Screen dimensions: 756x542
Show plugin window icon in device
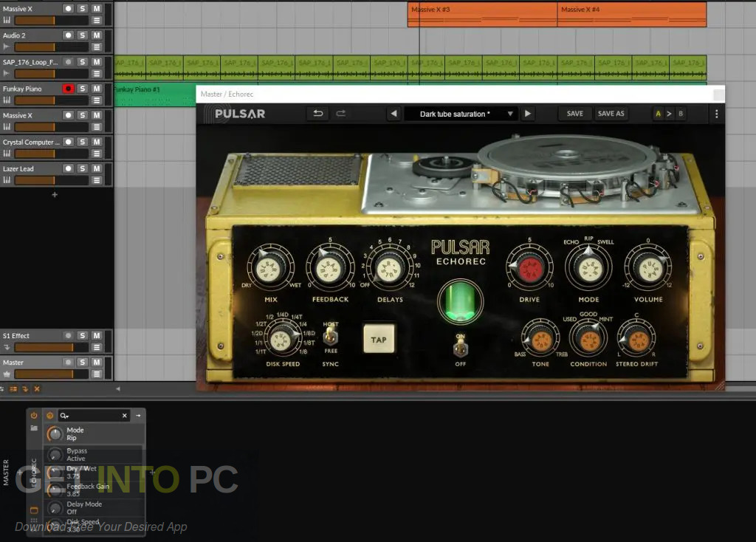coord(34,510)
